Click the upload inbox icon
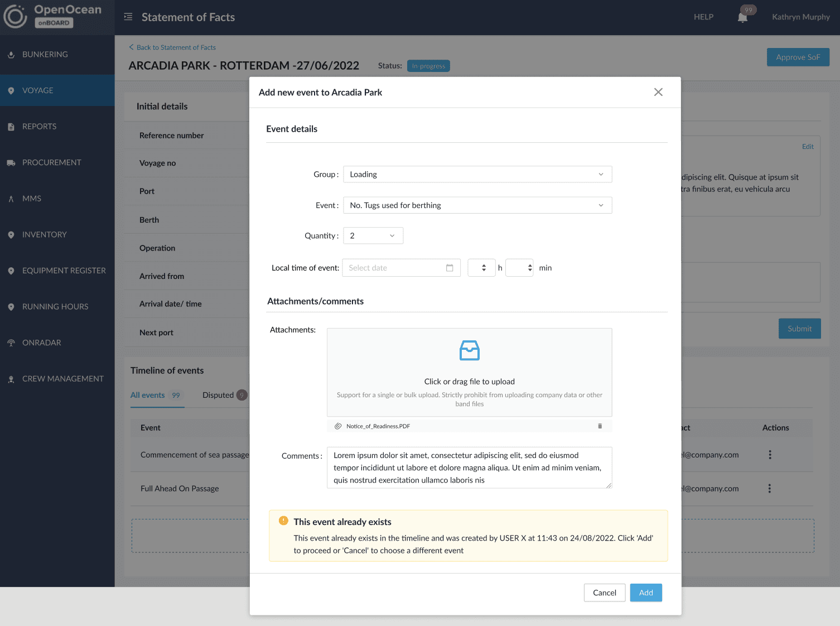840x626 pixels. pos(470,350)
